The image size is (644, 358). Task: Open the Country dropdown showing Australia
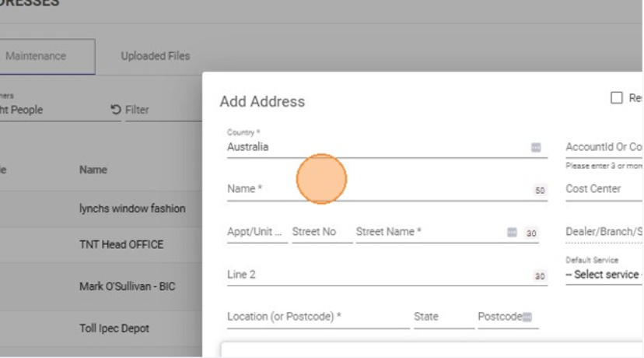pyautogui.click(x=373, y=146)
